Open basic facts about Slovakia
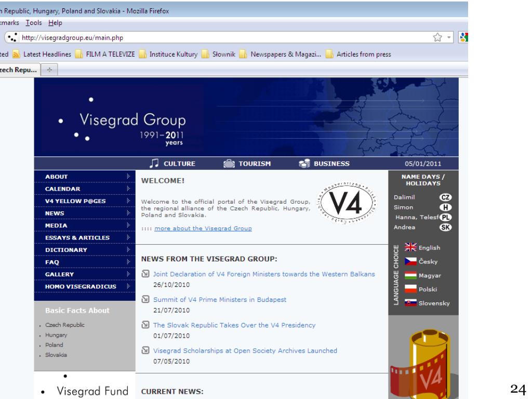 coord(56,355)
